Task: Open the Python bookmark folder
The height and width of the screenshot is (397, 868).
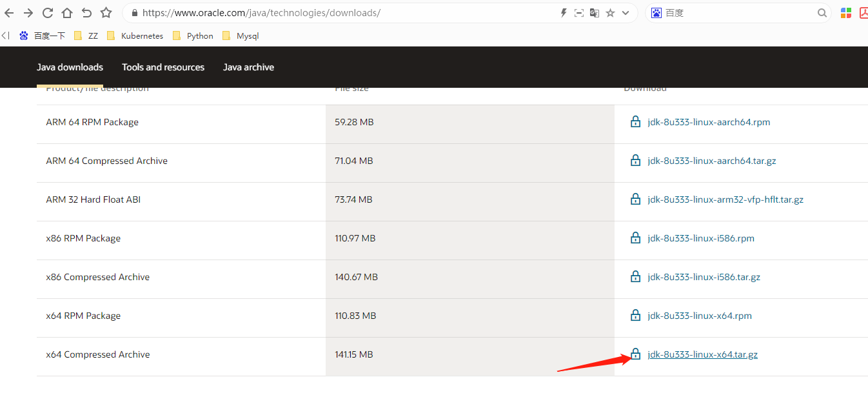Action: (193, 36)
